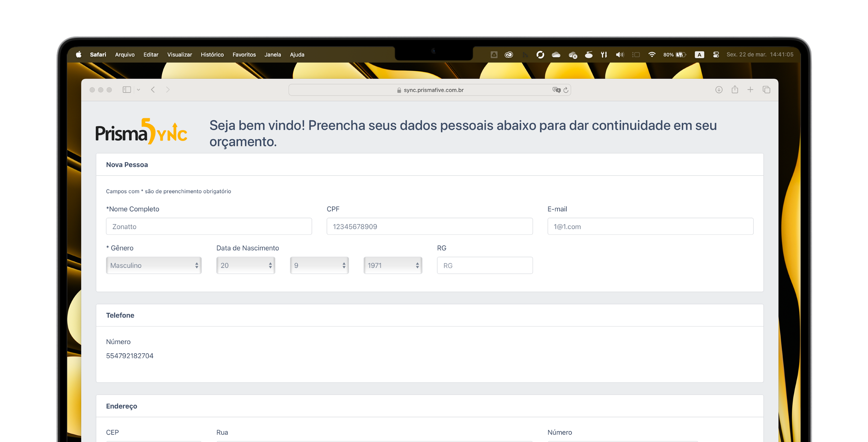Click the page reload icon
868x442 pixels.
click(x=566, y=90)
